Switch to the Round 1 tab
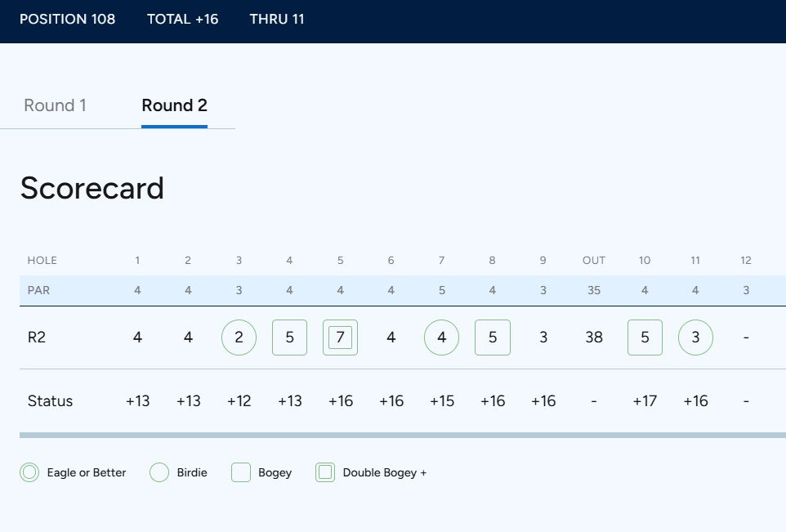The width and height of the screenshot is (786, 532). click(55, 105)
